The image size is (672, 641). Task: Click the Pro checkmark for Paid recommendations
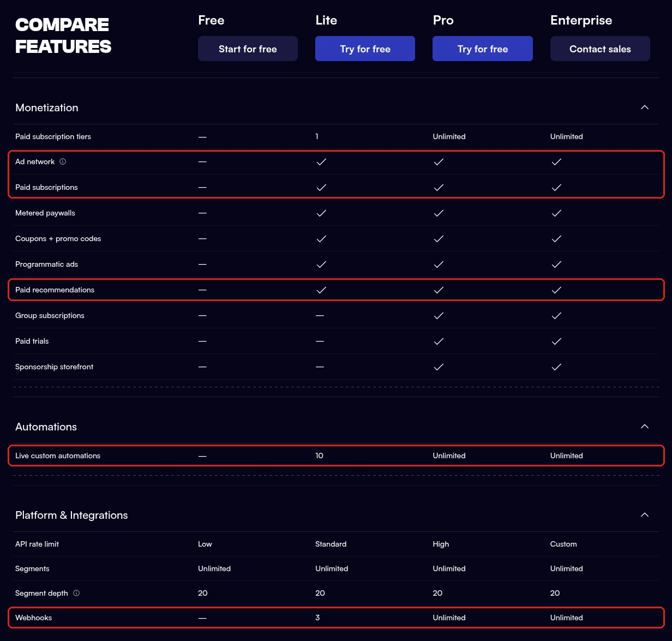pyautogui.click(x=439, y=290)
